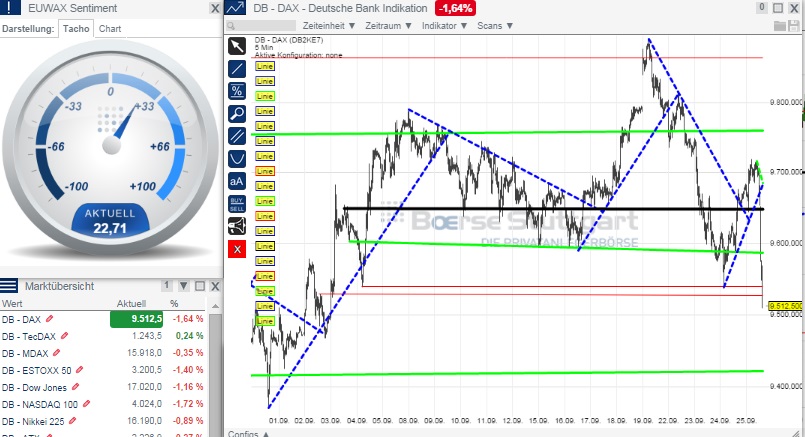805x437 pixels.
Task: Select the arrow pointer tool in chart toolbar
Action: pyautogui.click(x=237, y=46)
